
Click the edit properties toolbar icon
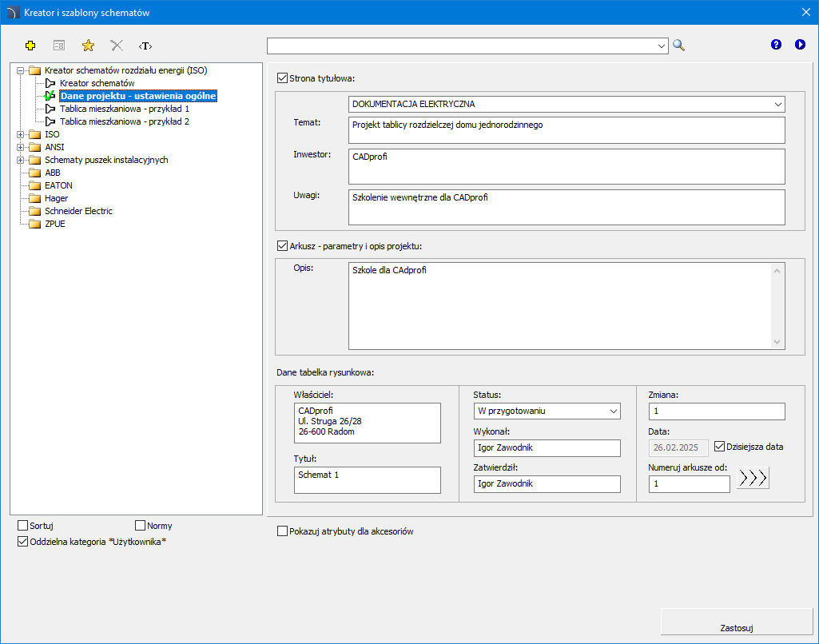(59, 46)
